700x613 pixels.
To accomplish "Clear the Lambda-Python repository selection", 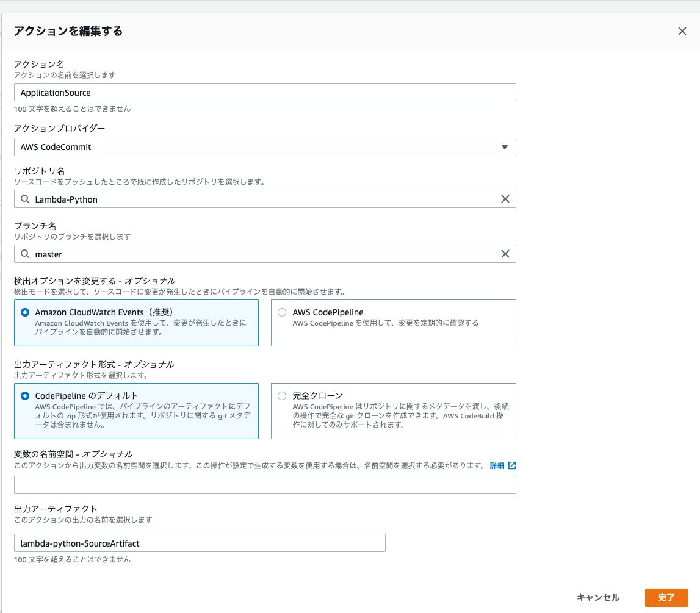I will click(x=505, y=199).
